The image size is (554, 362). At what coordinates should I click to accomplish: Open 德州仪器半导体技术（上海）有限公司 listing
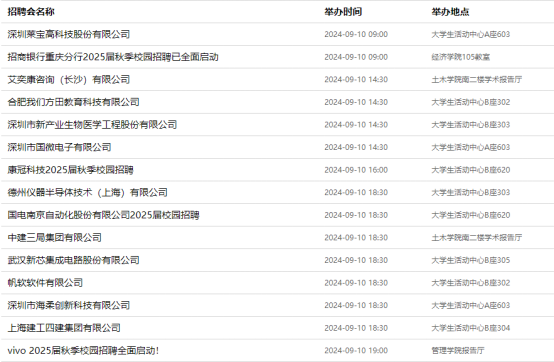point(87,192)
